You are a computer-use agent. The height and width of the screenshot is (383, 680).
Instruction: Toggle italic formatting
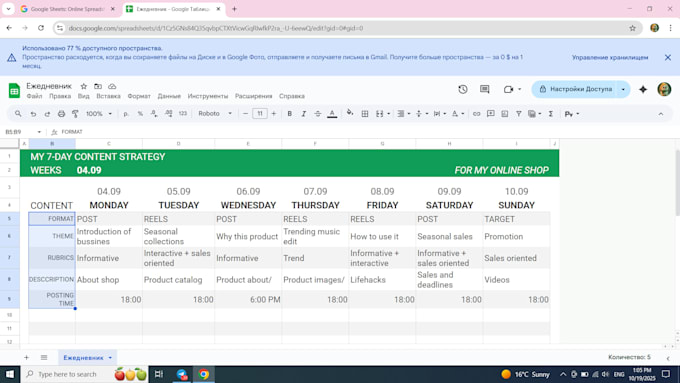point(304,114)
